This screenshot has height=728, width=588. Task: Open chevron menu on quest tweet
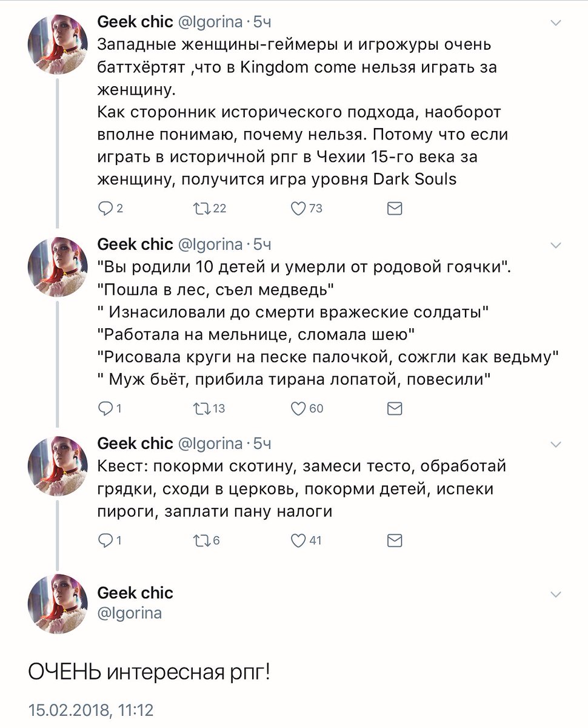coord(555,445)
